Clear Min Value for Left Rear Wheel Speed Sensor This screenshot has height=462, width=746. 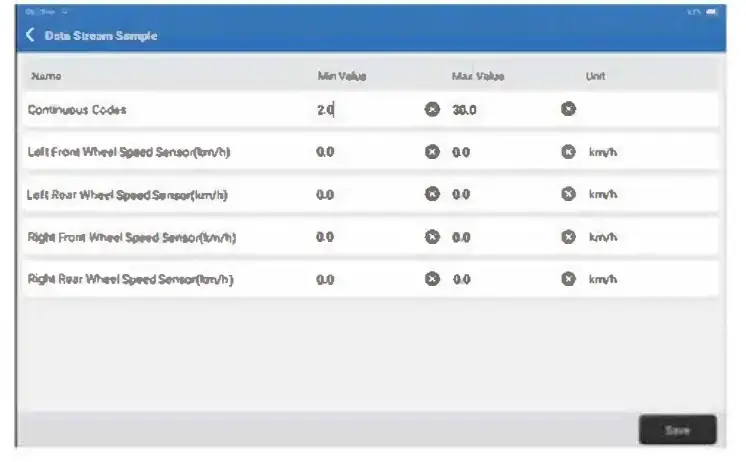[x=432, y=194]
